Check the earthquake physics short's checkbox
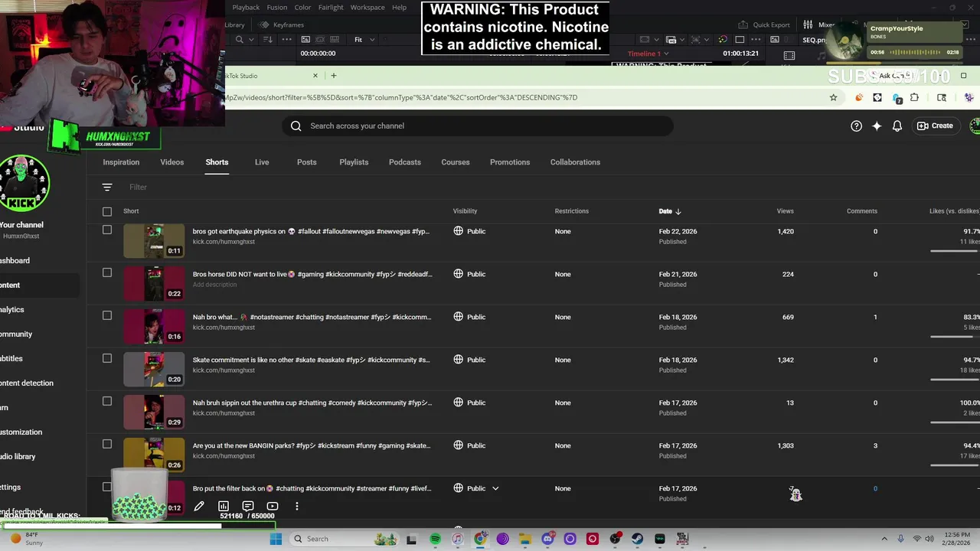The width and height of the screenshot is (980, 551). click(107, 230)
